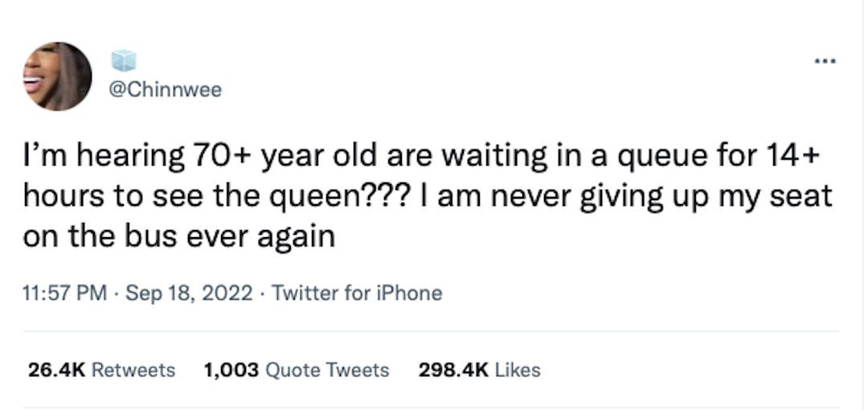Open the @Chinnwee profile handle
The height and width of the screenshot is (410, 868).
(x=163, y=90)
